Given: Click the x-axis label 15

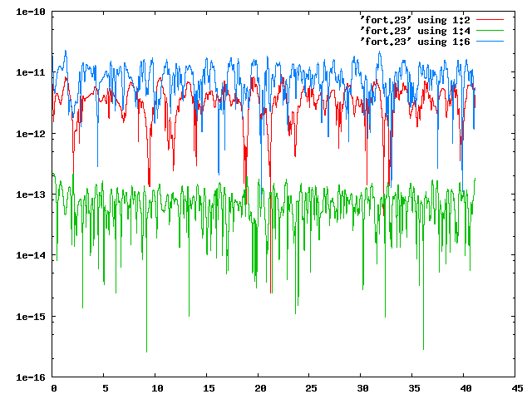Looking at the screenshot, I should coord(209,388).
